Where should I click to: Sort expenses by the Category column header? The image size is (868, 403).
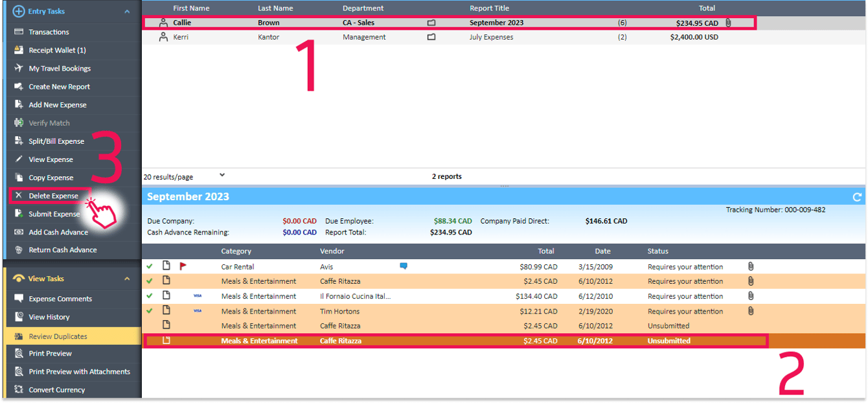coord(236,251)
